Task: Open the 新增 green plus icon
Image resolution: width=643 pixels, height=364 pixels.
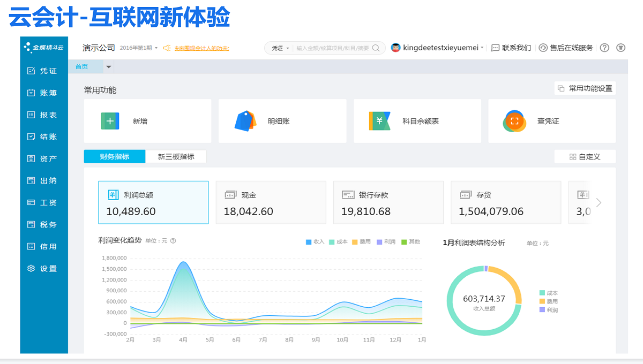Action: click(x=110, y=121)
